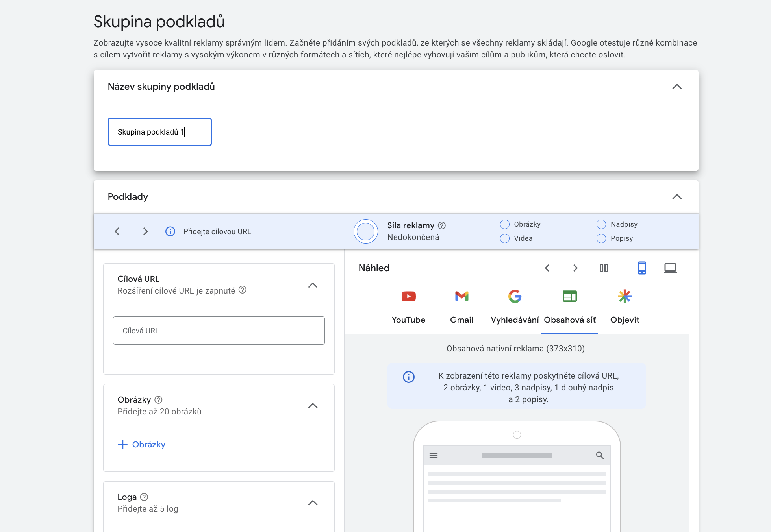The height and width of the screenshot is (532, 771).
Task: Click help icon next to Síla reklamy
Action: 442,225
